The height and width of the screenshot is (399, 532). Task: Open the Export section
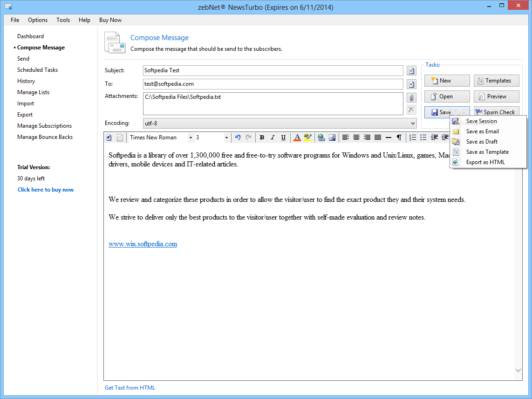click(x=25, y=115)
